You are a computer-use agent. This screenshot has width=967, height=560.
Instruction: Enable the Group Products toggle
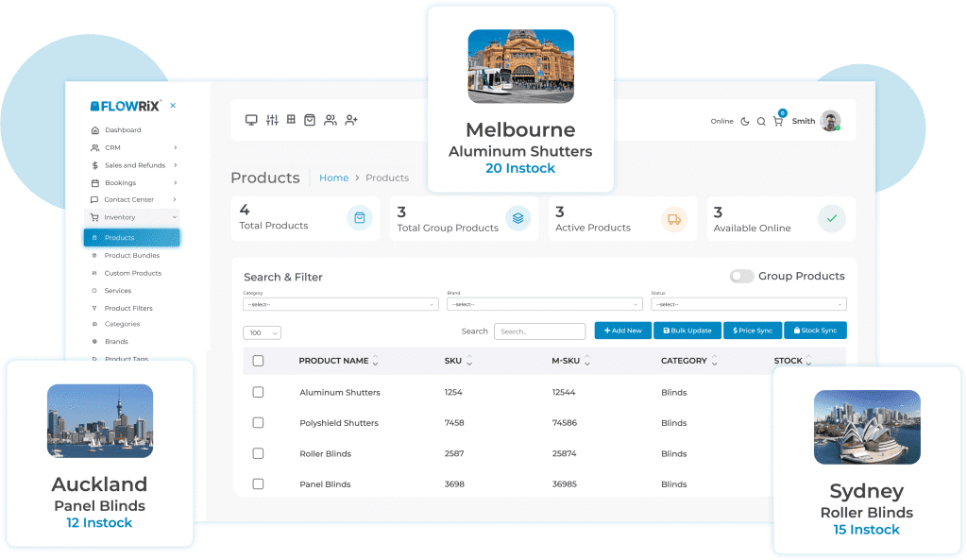click(742, 276)
